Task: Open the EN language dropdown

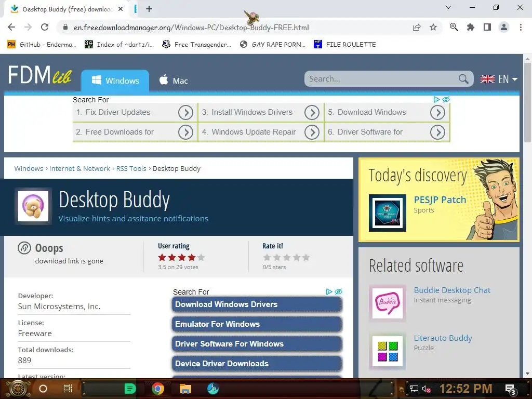Action: pyautogui.click(x=499, y=79)
